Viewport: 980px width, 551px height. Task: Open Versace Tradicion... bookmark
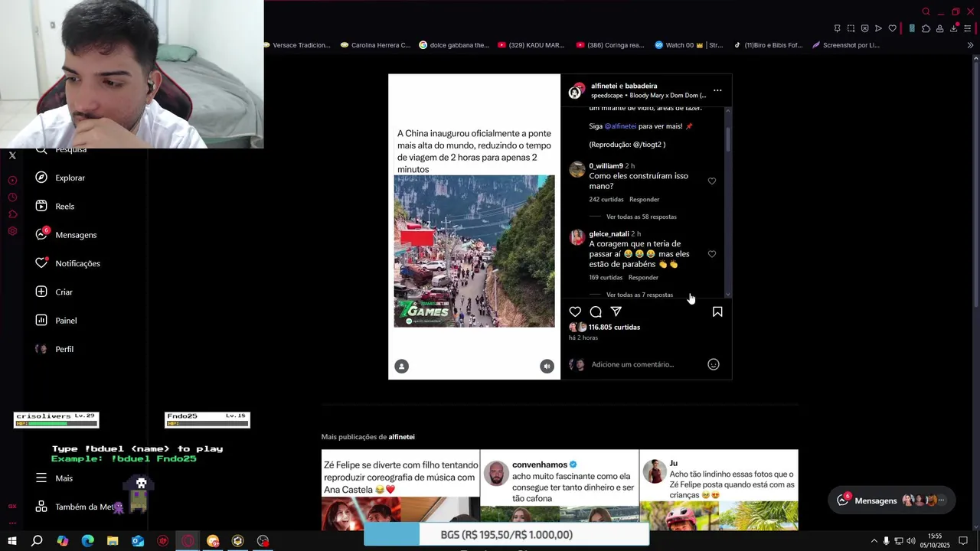click(297, 45)
